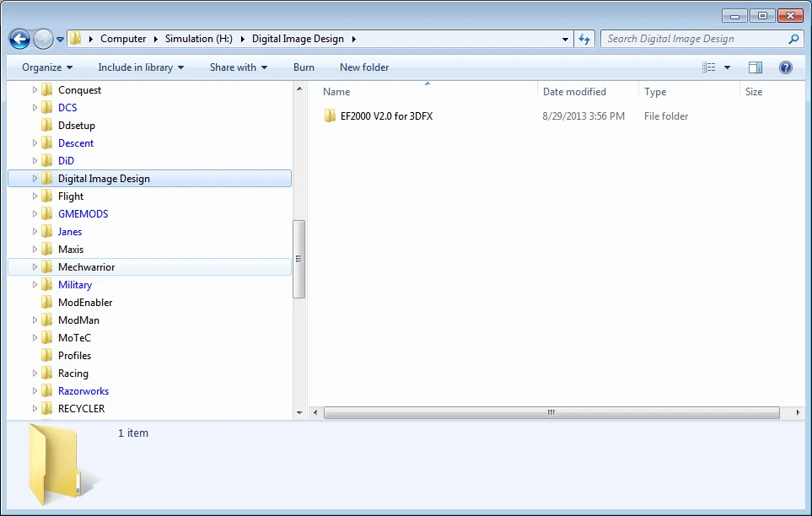Toggle the preview pane icon
This screenshot has height=516, width=812.
click(756, 67)
